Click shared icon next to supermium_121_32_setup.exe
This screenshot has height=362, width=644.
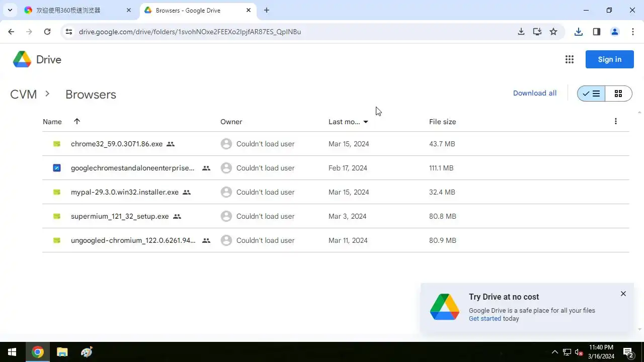(177, 216)
